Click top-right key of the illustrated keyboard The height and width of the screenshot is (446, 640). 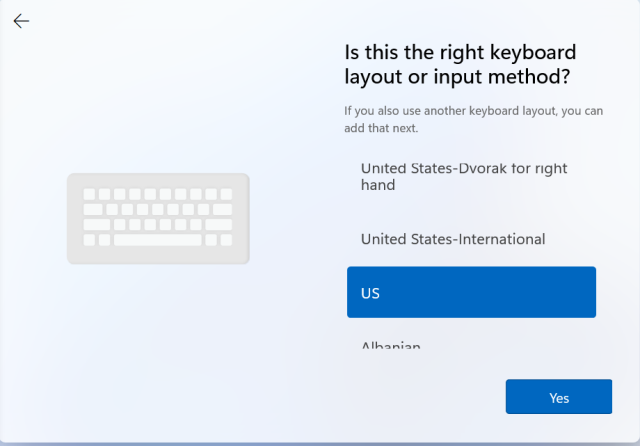coord(226,194)
